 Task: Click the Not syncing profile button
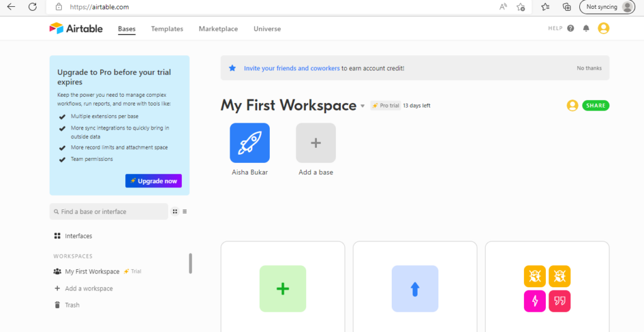click(x=607, y=6)
